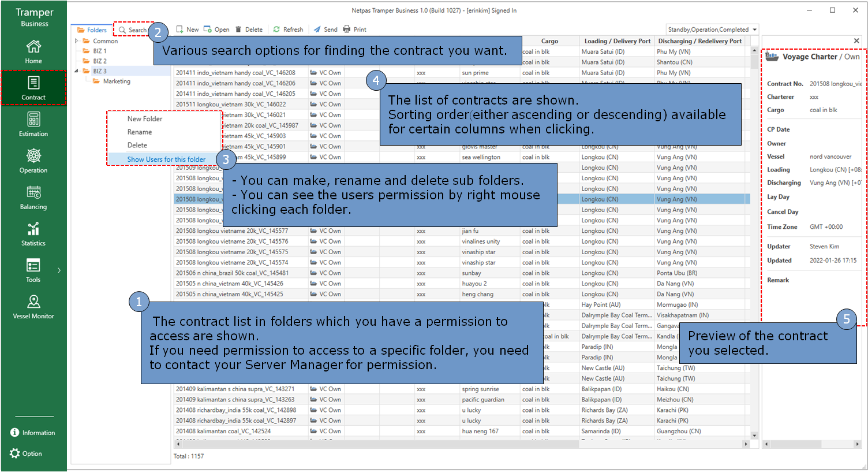Create a New contract
This screenshot has height=472, width=868.
tap(188, 29)
